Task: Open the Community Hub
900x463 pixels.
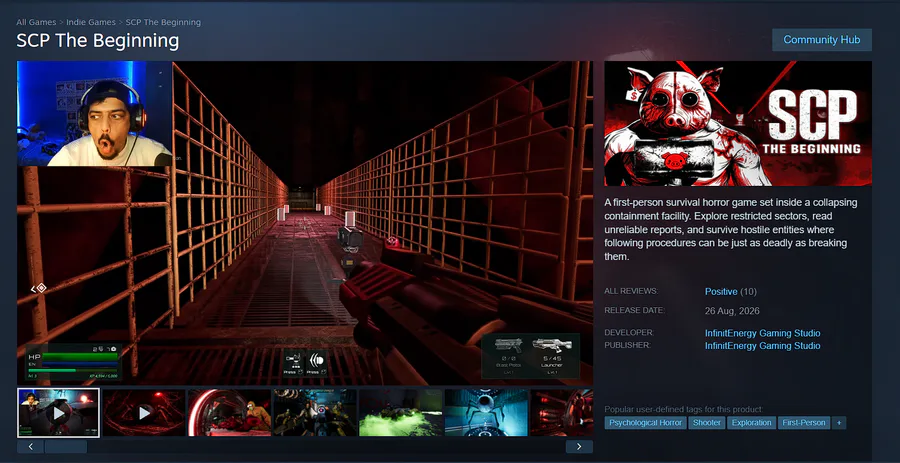Action: (x=821, y=40)
